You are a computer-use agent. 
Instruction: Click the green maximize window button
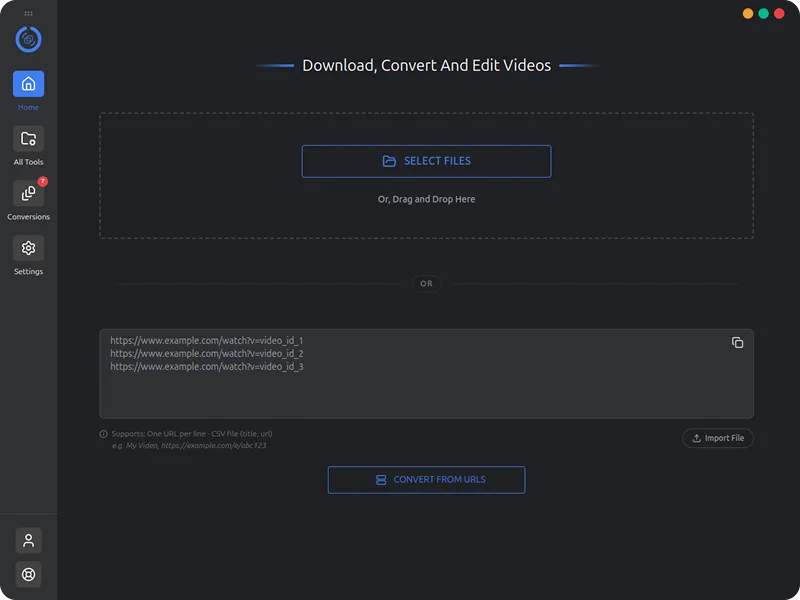tap(764, 14)
